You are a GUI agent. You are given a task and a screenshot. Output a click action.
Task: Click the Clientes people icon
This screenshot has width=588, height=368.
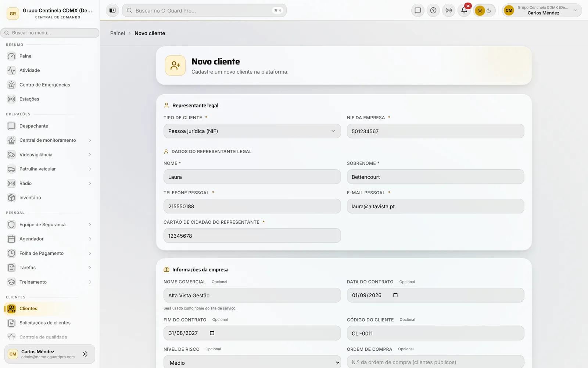tap(11, 308)
